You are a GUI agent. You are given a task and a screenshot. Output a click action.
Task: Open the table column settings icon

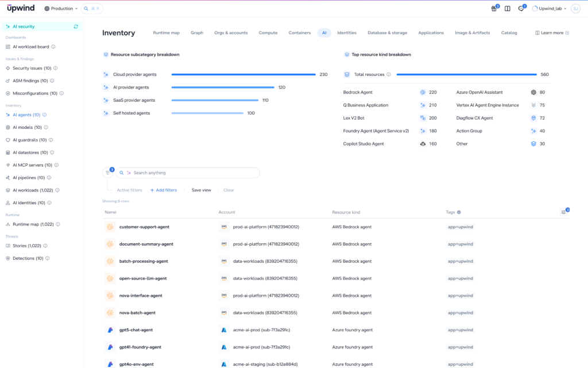click(x=564, y=213)
